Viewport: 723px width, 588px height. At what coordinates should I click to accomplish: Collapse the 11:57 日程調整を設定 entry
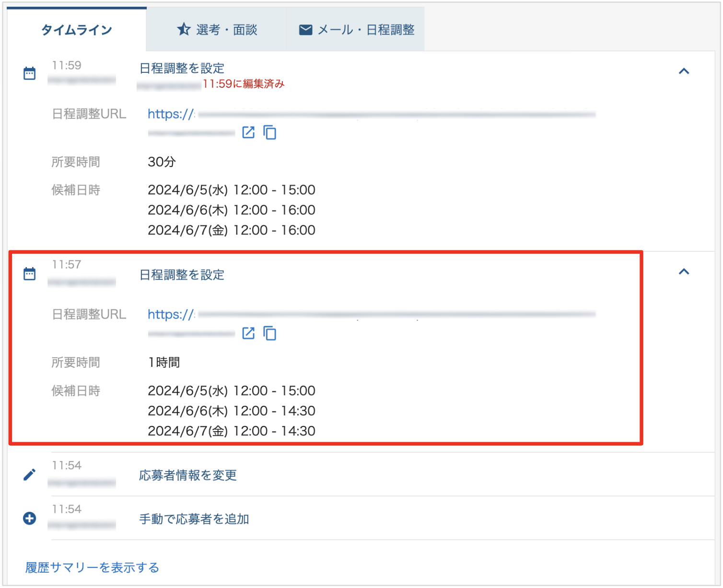[684, 272]
